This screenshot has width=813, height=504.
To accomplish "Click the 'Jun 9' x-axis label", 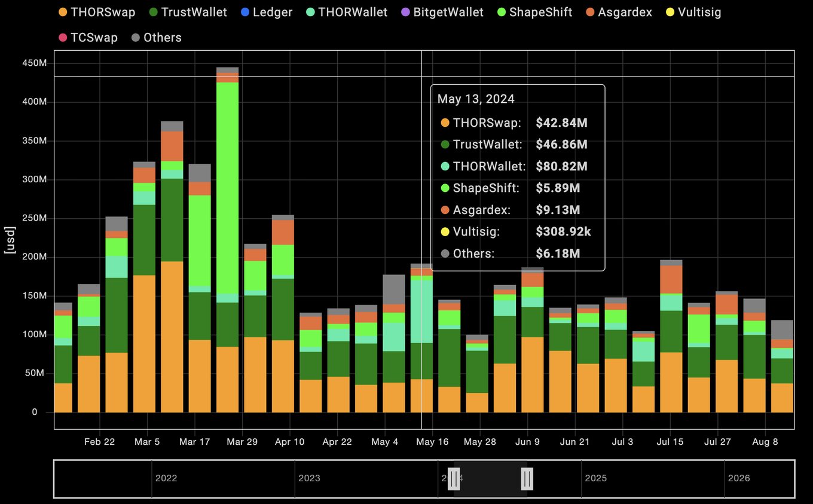I will click(x=527, y=442).
